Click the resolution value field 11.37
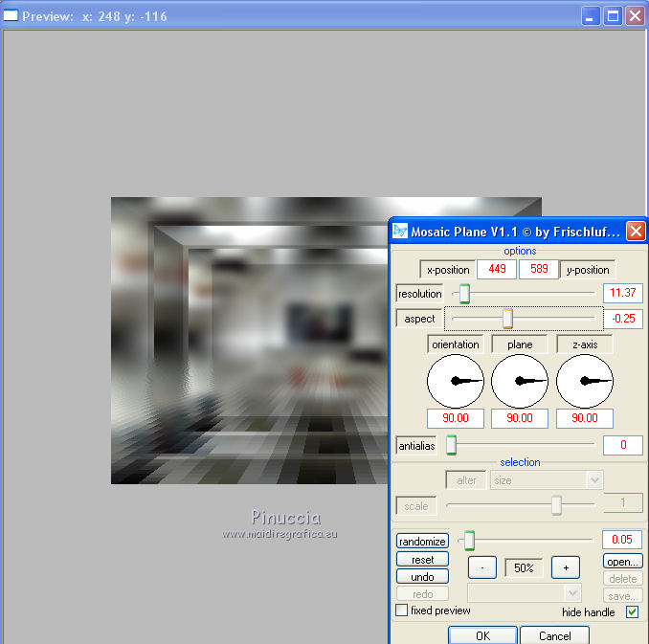The image size is (649, 644). pos(623,293)
